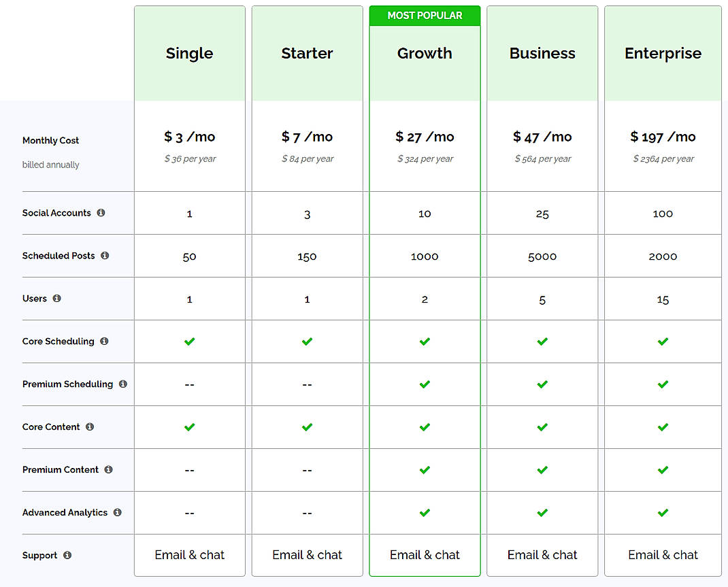
Task: Click the Enterprise Advanced Analytics checkmark
Action: 663,512
